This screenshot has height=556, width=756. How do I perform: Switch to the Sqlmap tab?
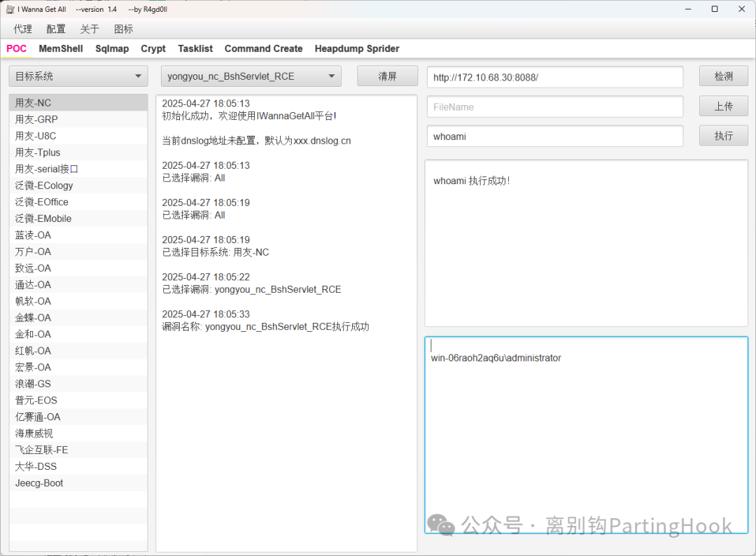point(112,49)
